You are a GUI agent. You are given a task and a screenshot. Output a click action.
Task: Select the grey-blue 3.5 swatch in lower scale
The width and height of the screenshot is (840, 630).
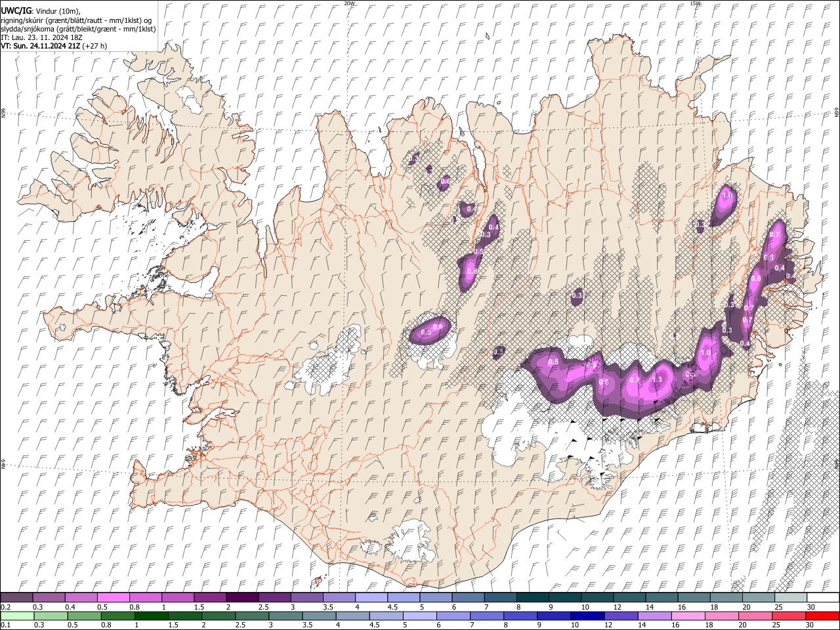click(x=319, y=616)
